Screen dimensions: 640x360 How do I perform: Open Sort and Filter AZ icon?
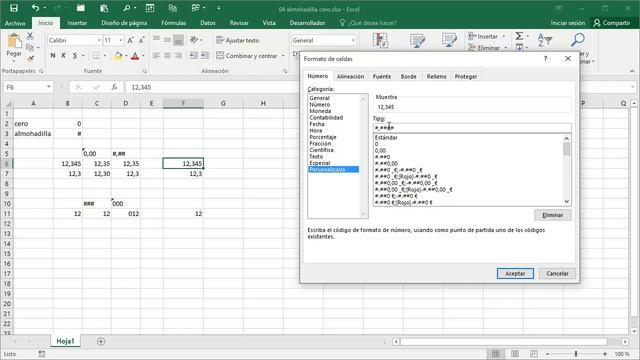[545, 40]
